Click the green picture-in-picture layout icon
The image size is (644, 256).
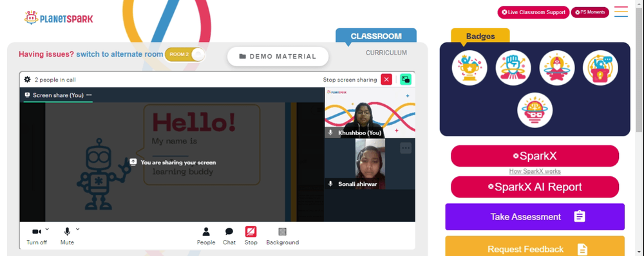406,80
